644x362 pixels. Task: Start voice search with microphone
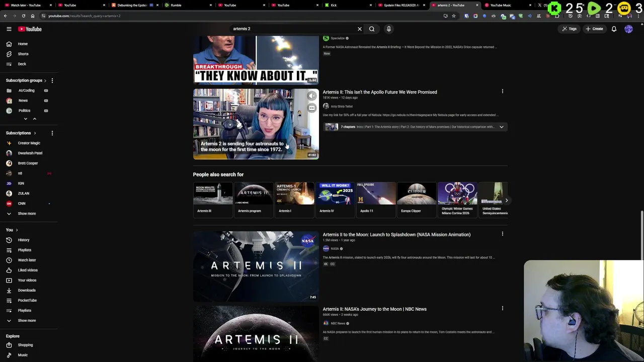pos(388,29)
